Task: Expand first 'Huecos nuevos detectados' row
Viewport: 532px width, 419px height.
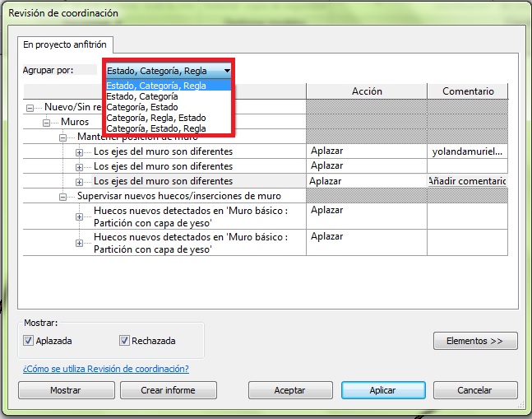Action: pyautogui.click(x=80, y=216)
